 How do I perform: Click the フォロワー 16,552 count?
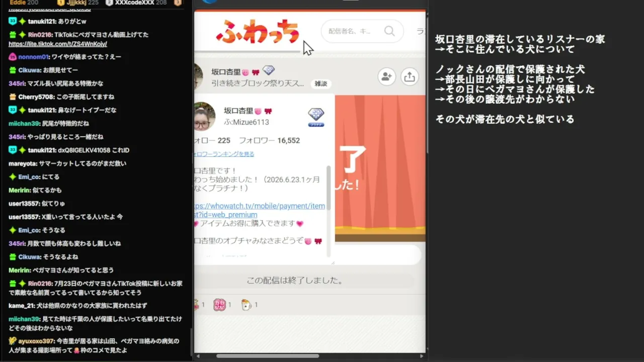(269, 141)
